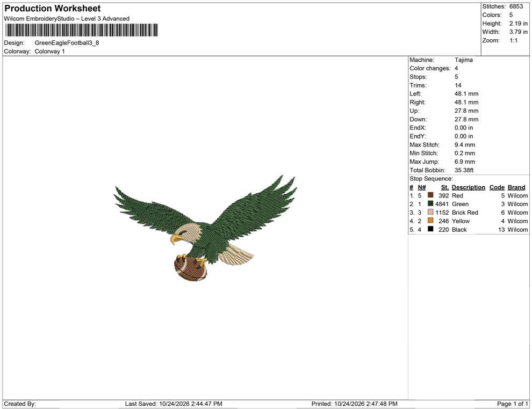Click the Stitches value 6853
Image resolution: width=532 pixels, height=409 pixels.
[516, 6]
